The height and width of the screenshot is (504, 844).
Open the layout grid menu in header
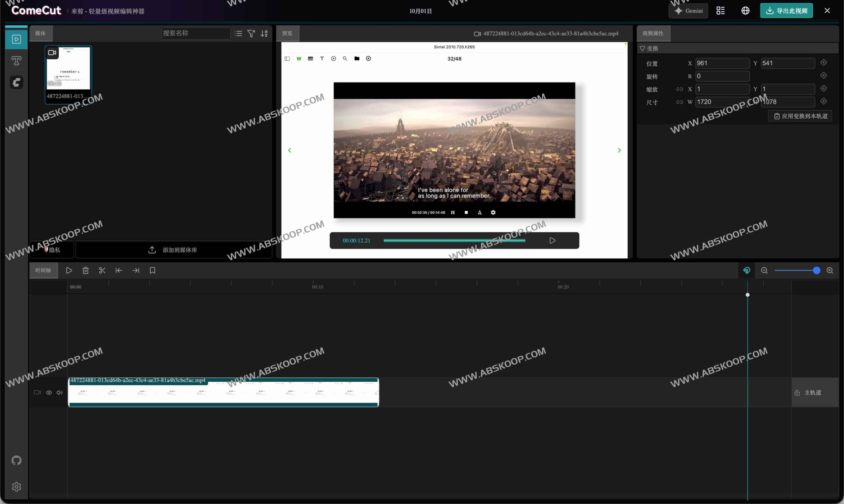(720, 11)
